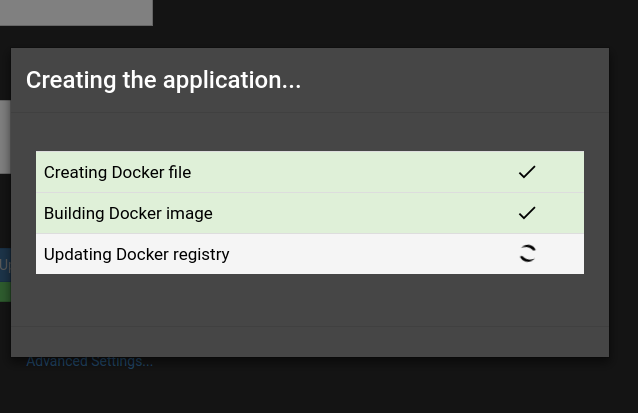Viewport: 638px width, 413px height.
Task: Click empty space in the green Creating Docker file row
Action: pos(350,172)
